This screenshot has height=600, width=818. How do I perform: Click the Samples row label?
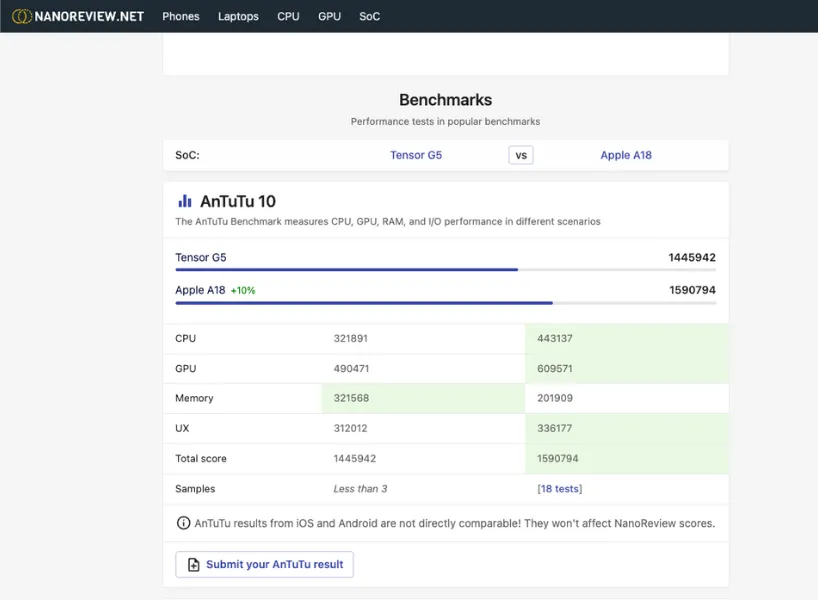click(x=195, y=489)
